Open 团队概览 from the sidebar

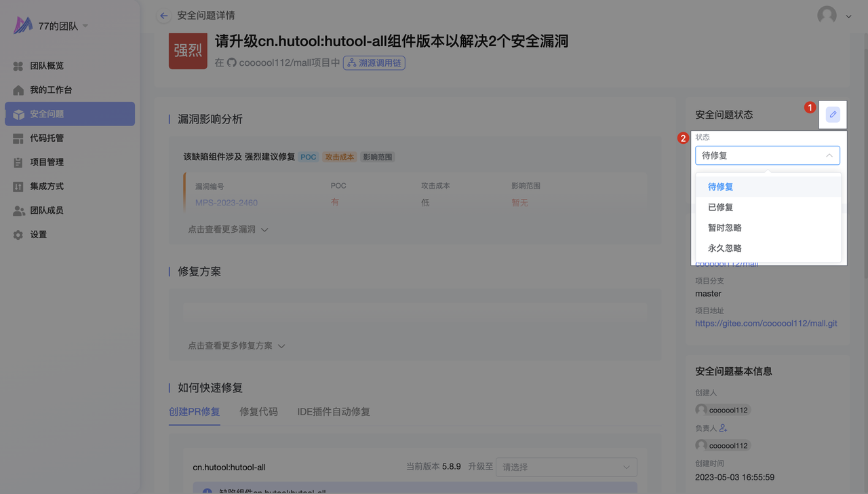click(x=47, y=66)
